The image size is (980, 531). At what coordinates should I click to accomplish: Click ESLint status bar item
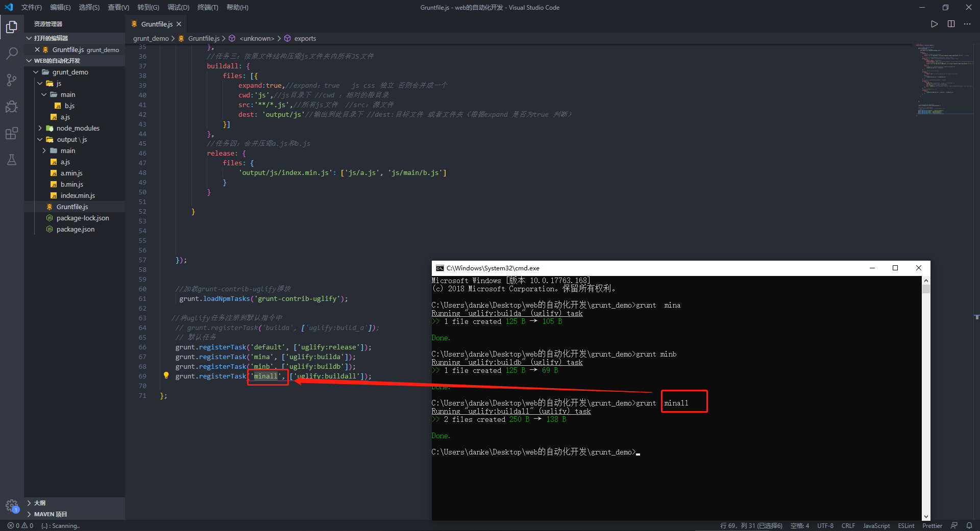tap(906, 526)
